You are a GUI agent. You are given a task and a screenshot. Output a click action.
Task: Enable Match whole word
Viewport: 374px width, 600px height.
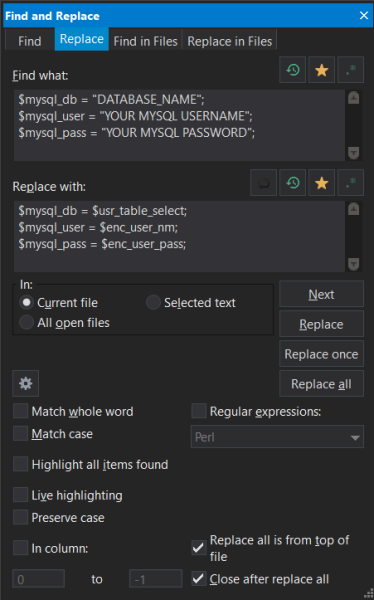click(21, 411)
